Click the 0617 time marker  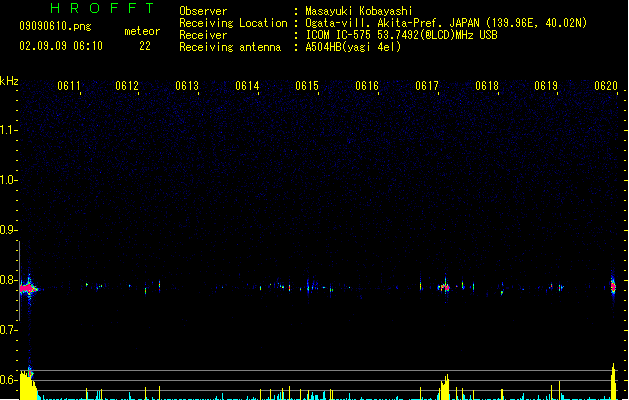(x=427, y=85)
